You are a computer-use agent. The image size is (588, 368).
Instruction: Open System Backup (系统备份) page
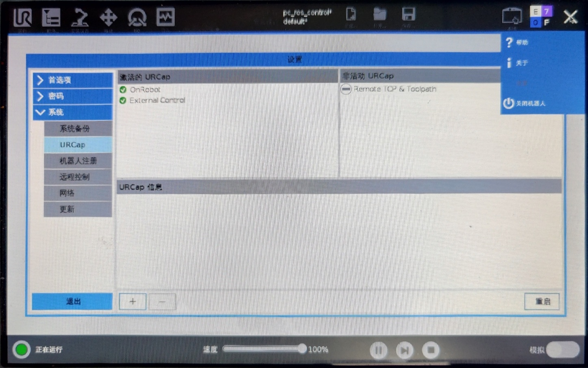(78, 128)
